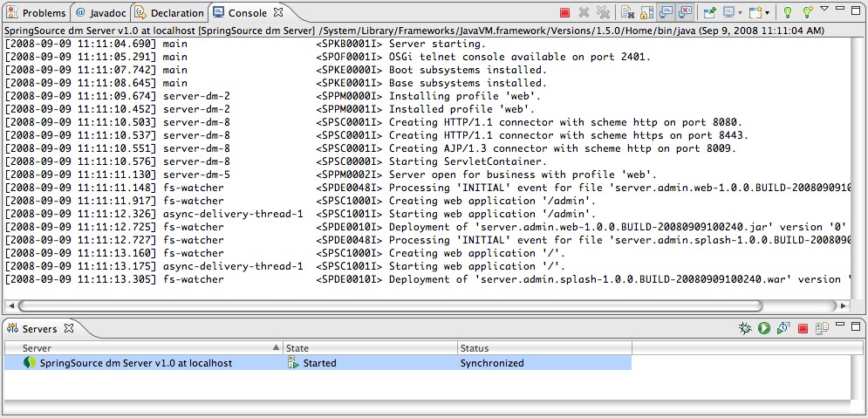Image resolution: width=868 pixels, height=418 pixels.
Task: Close the Servers view tab
Action: [69, 328]
